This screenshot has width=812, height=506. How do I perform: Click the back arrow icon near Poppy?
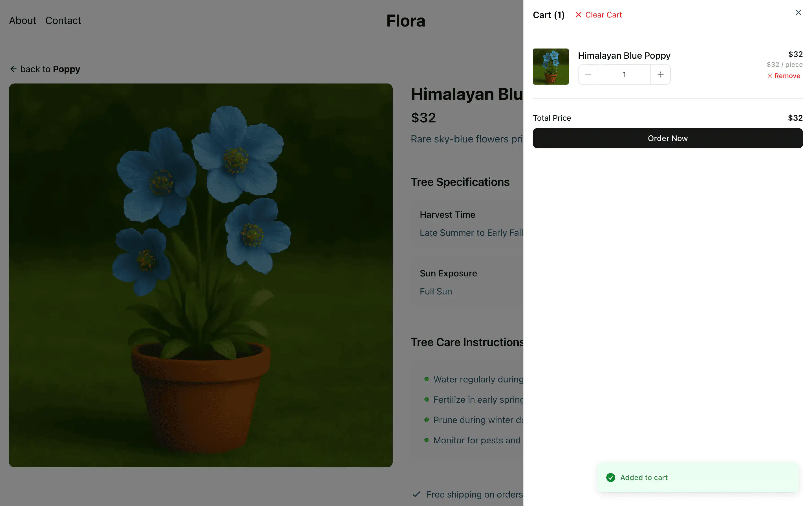tap(14, 69)
